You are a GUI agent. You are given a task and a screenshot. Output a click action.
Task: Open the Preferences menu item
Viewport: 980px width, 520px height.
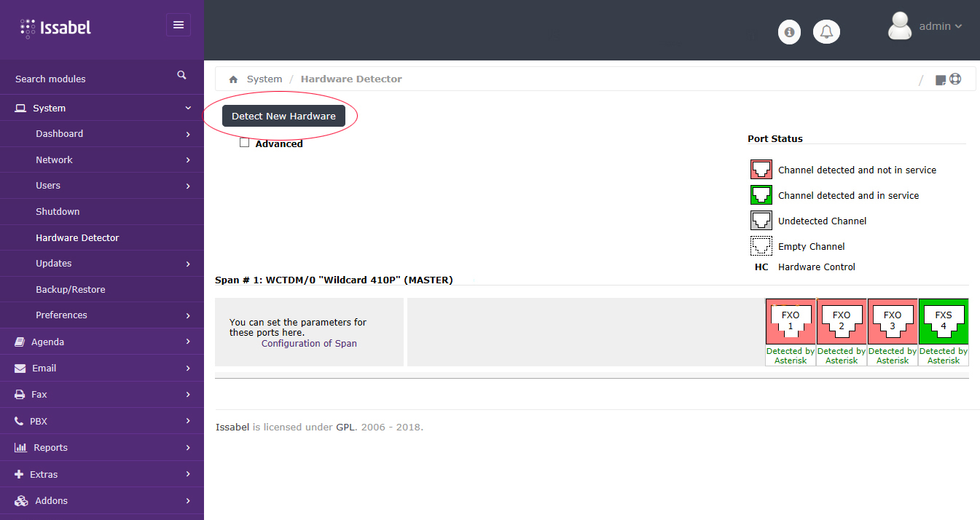(61, 315)
